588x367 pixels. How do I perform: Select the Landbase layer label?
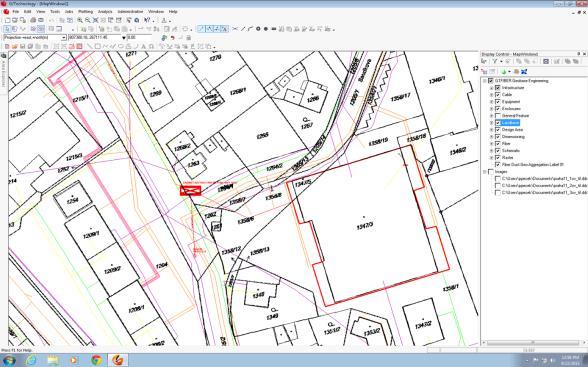pos(510,123)
